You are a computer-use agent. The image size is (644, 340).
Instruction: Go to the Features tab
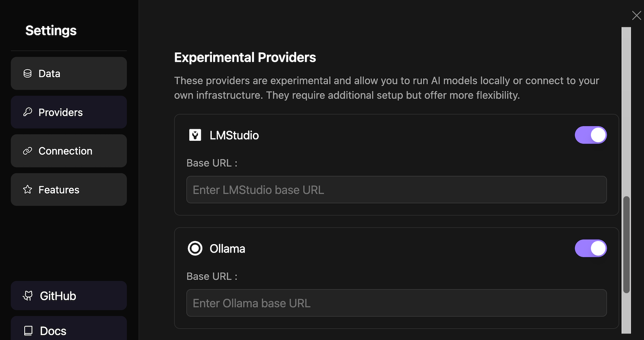click(69, 189)
